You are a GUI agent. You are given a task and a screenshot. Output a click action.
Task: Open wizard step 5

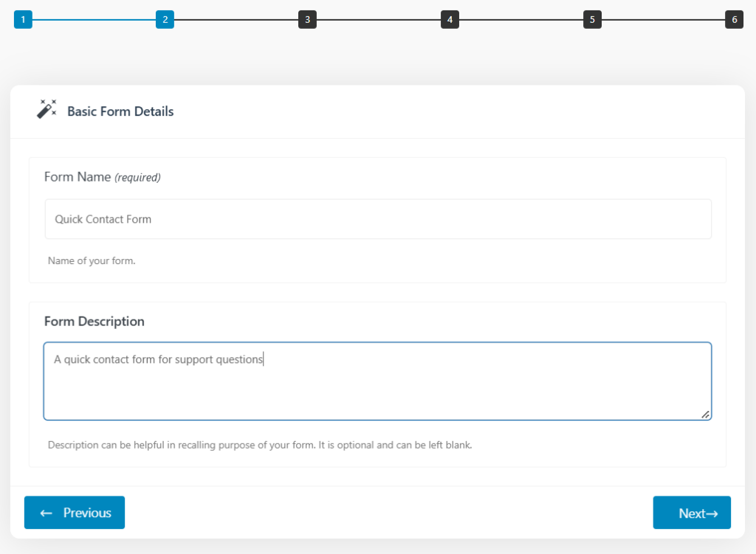pos(591,19)
